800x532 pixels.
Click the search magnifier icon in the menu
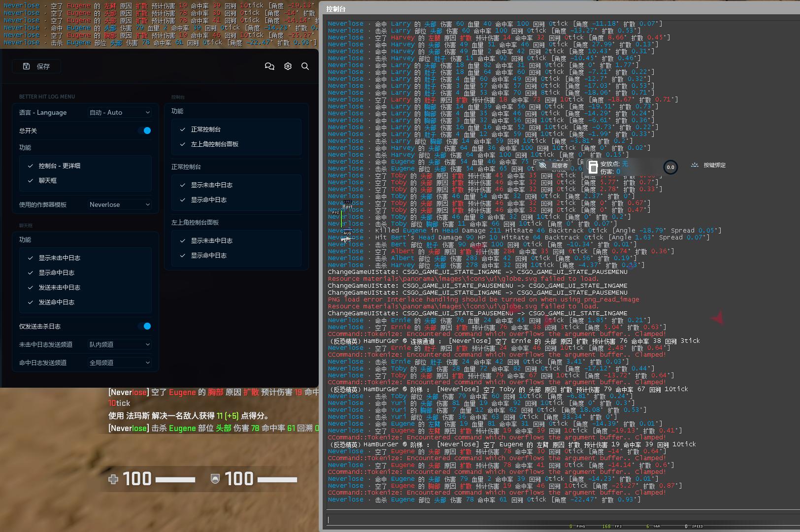[x=305, y=66]
